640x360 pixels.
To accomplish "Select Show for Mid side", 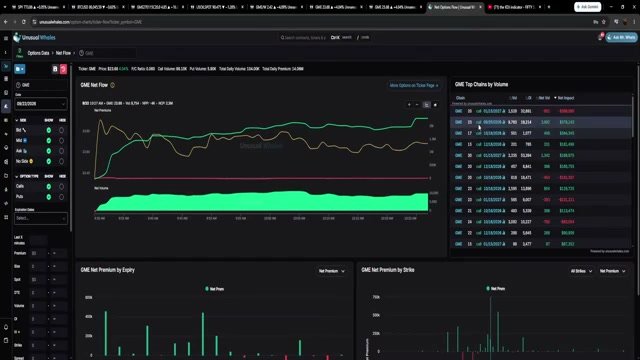I will tap(49, 140).
